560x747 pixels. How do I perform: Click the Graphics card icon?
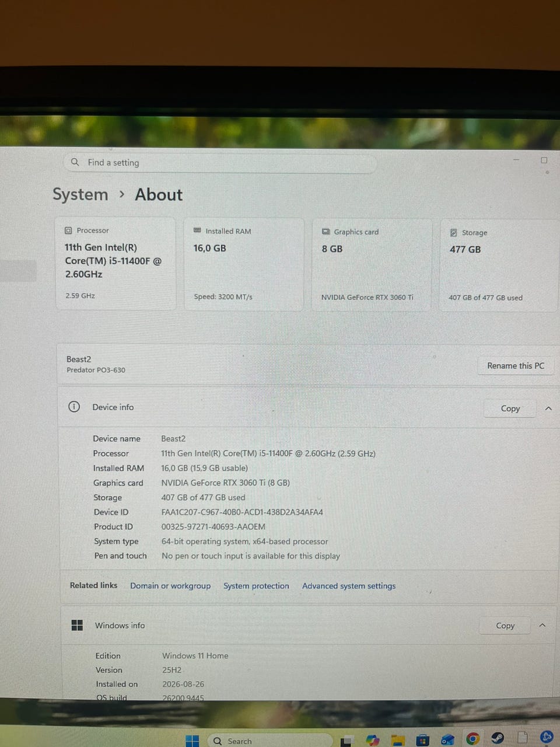[x=326, y=232]
